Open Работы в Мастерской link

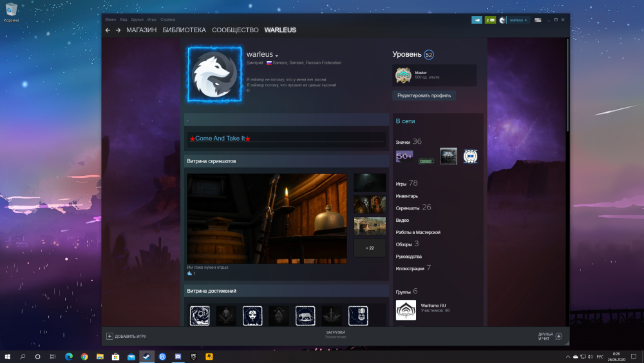[418, 232]
